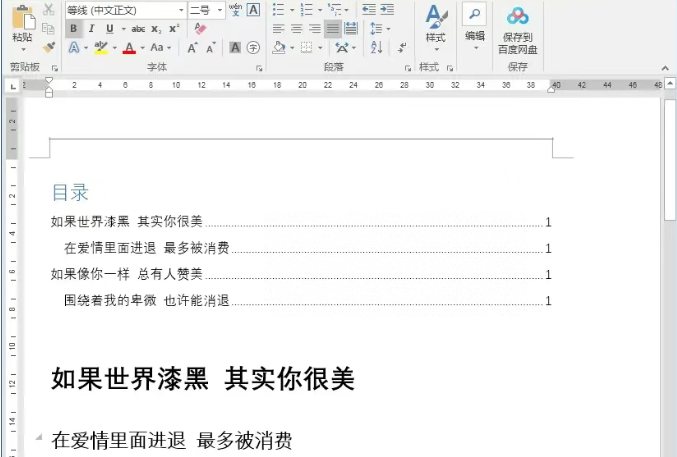The image size is (677, 457).
Task: Open the Change Case Aa menu
Action: pos(161,48)
